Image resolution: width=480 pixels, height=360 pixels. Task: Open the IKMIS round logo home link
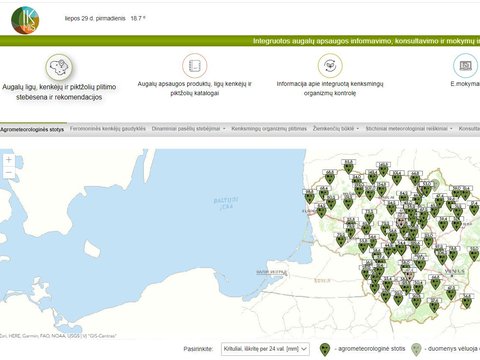coord(25,20)
